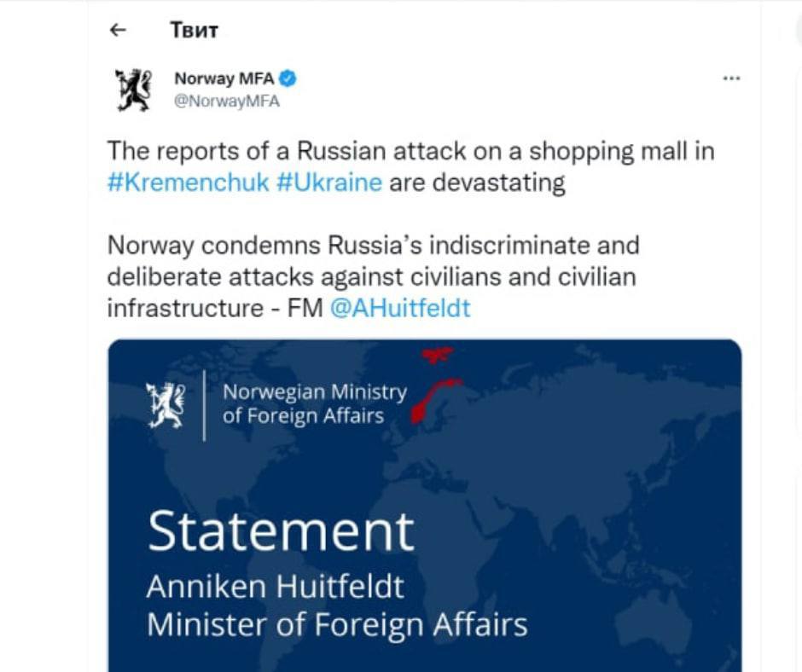Open the #Kremenchuk hashtag

pyautogui.click(x=188, y=183)
